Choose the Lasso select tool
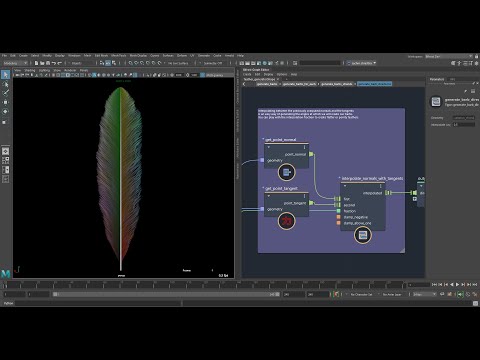The image size is (480, 360). [x=5, y=84]
